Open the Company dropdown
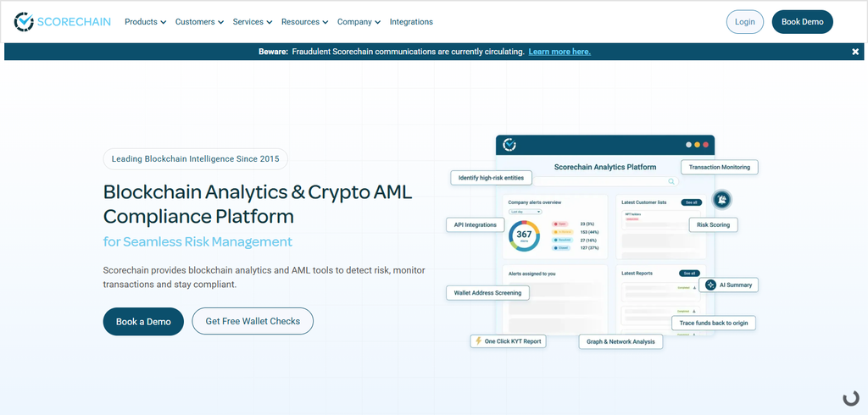 (x=359, y=22)
